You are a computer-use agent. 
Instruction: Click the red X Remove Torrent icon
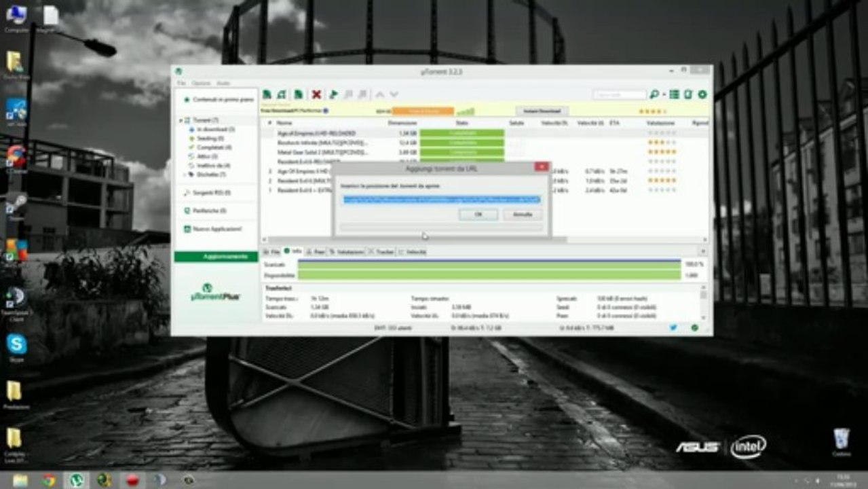click(316, 94)
